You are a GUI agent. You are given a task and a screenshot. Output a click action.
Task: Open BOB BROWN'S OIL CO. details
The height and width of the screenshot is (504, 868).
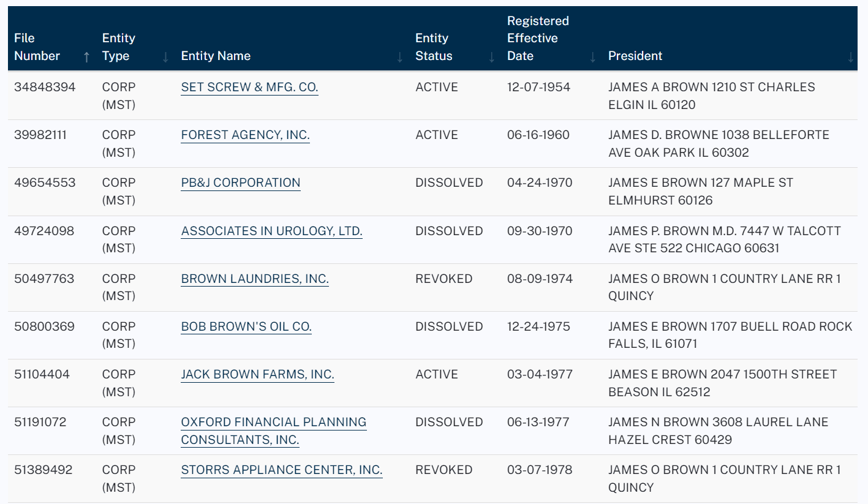point(246,326)
